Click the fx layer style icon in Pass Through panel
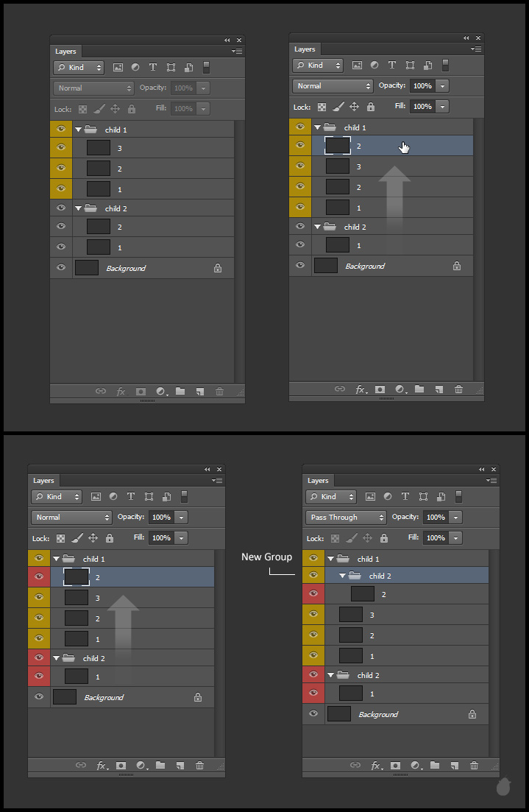 point(376,766)
